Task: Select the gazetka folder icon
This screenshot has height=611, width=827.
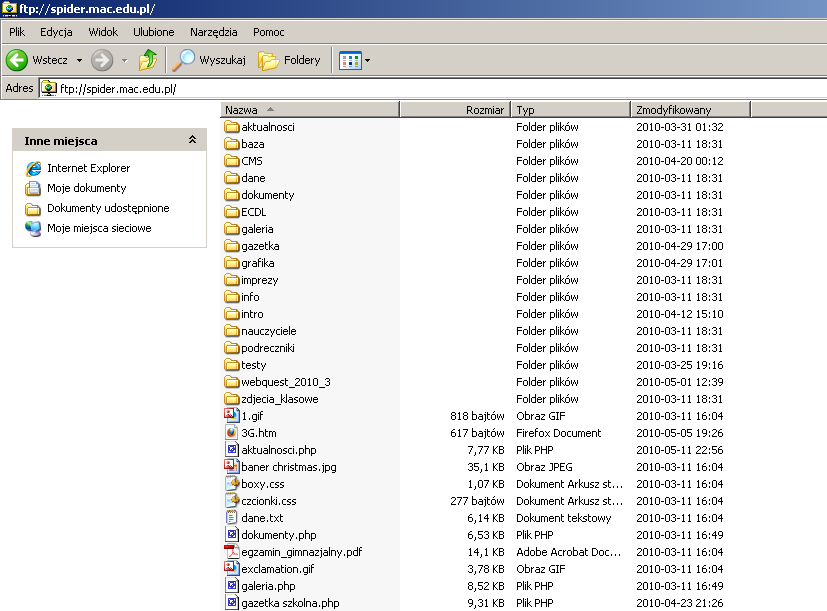Action: pos(232,245)
